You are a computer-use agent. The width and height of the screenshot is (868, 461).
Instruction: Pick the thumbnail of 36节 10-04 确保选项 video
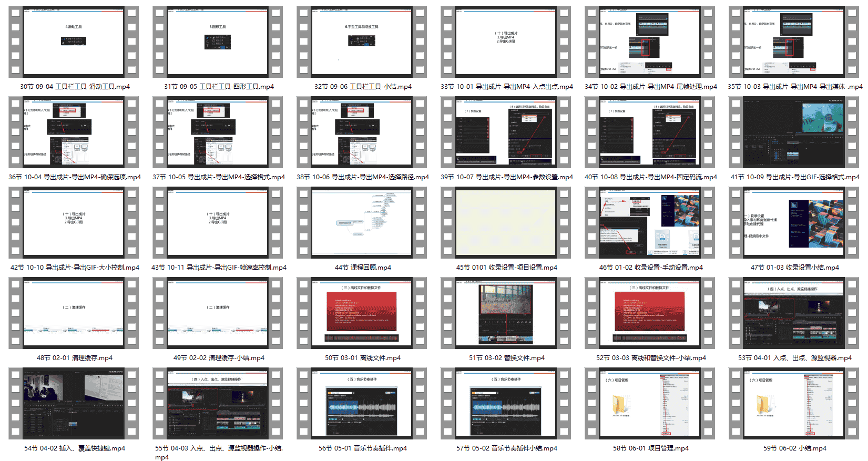[74, 132]
